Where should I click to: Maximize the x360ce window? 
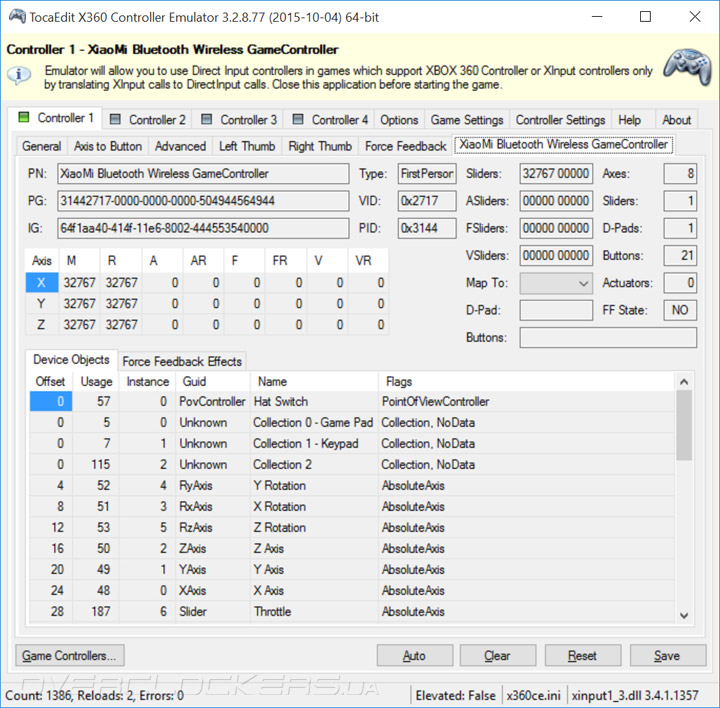coord(645,17)
